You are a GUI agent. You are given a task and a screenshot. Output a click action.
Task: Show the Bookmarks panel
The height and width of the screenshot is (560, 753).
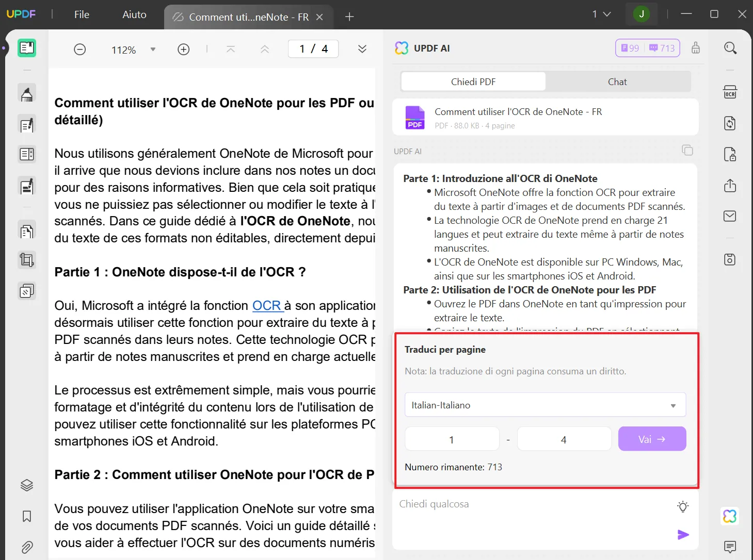click(x=27, y=516)
